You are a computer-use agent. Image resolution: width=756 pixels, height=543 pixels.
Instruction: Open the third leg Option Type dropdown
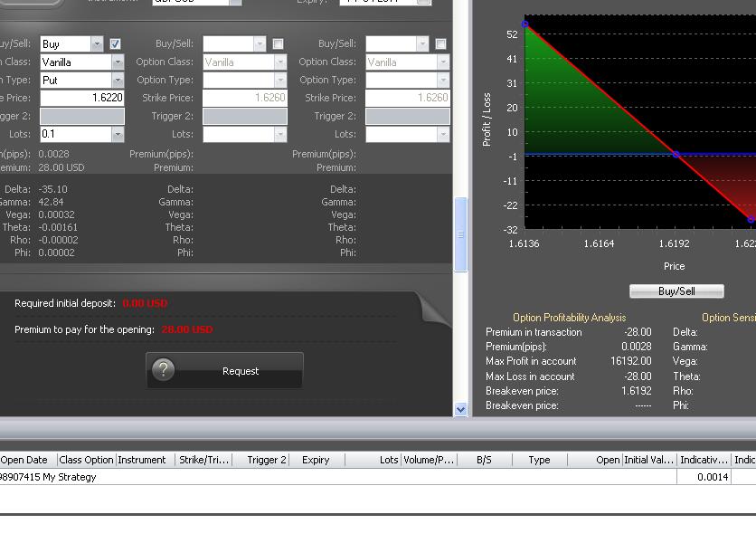pyautogui.click(x=443, y=81)
